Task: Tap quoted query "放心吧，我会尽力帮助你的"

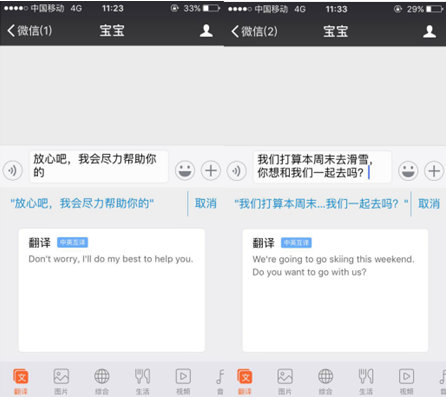Action: click(x=82, y=203)
